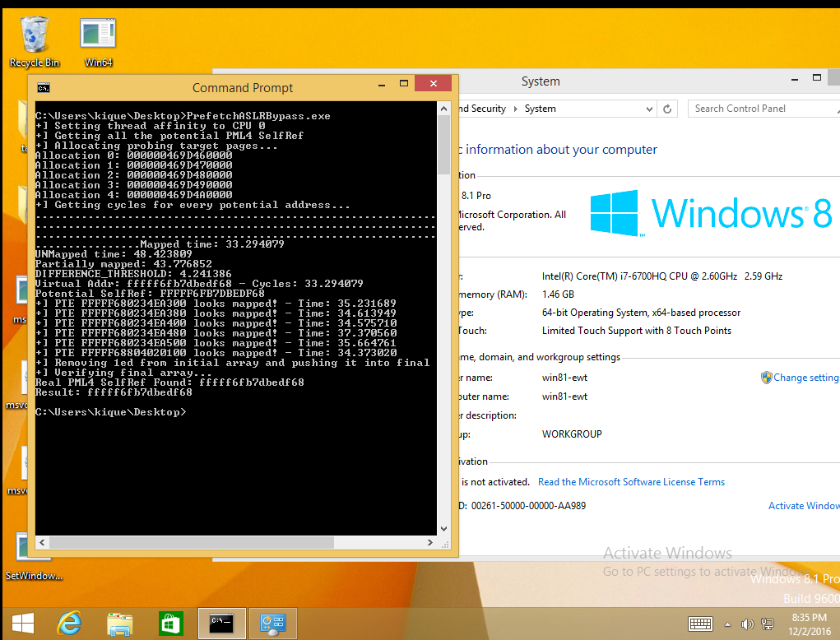This screenshot has height=640, width=840.
Task: Select the Control Panel taskbar button
Action: (x=272, y=624)
